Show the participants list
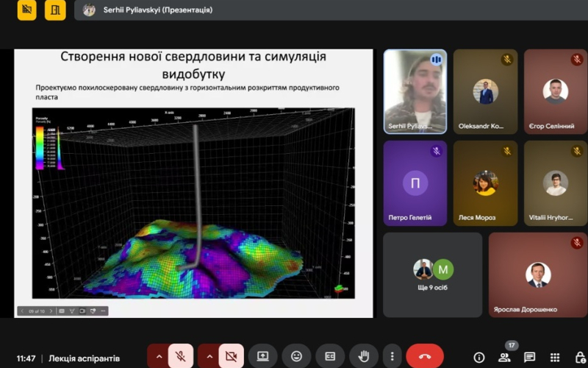Viewport: 588px width, 368px height. tap(505, 357)
